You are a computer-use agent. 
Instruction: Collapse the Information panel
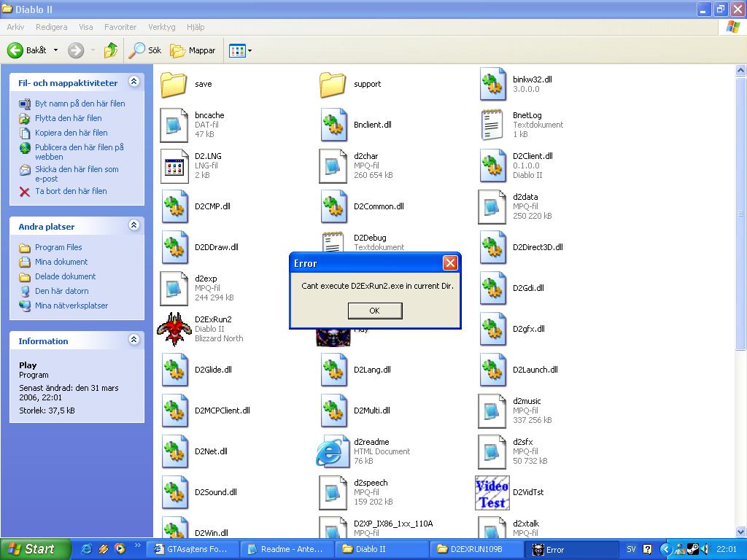coord(133,340)
